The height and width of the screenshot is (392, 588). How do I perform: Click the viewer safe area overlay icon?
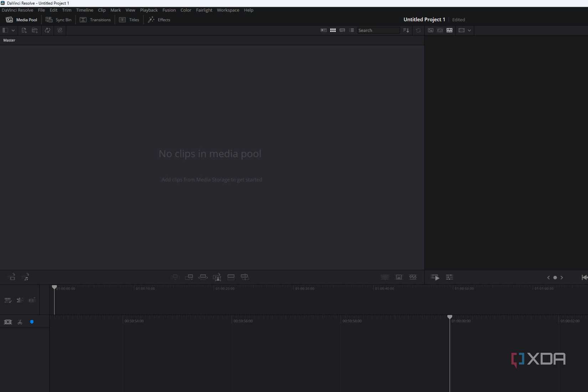click(x=461, y=30)
